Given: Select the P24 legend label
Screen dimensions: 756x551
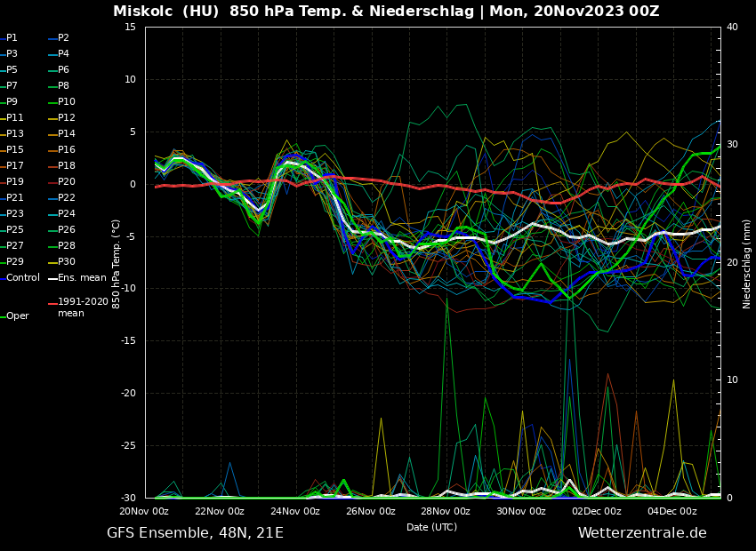Looking at the screenshot, I should click(67, 214).
